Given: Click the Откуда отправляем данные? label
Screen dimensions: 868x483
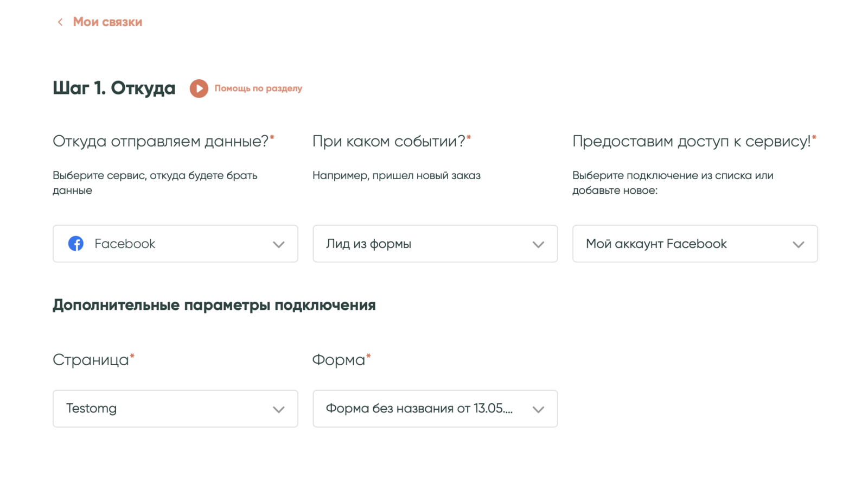Looking at the screenshot, I should [161, 142].
